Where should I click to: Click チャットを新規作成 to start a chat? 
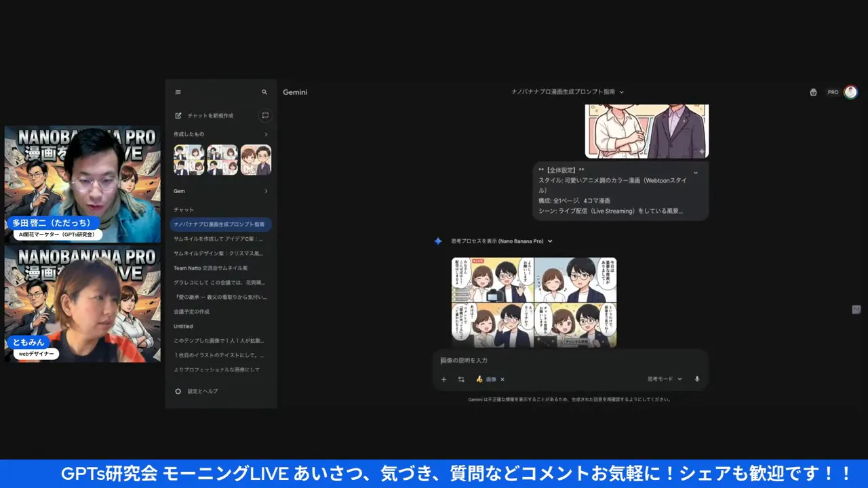click(210, 115)
